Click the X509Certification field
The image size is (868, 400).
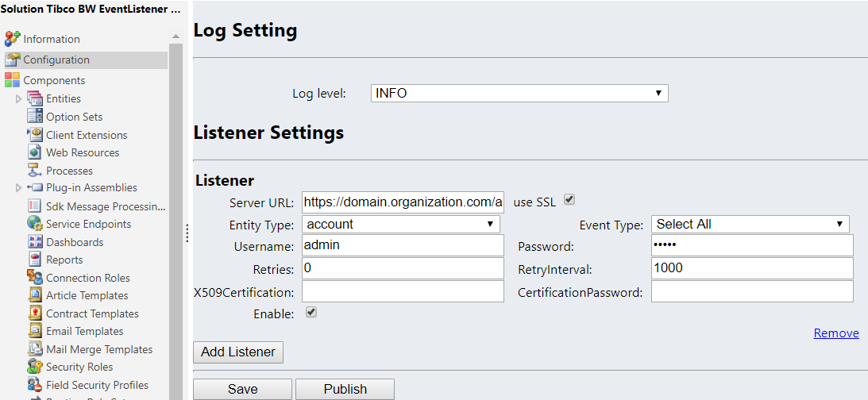pos(403,291)
